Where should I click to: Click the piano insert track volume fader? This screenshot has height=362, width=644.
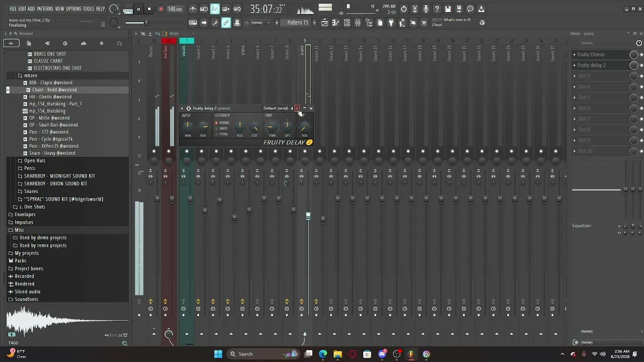point(308,216)
